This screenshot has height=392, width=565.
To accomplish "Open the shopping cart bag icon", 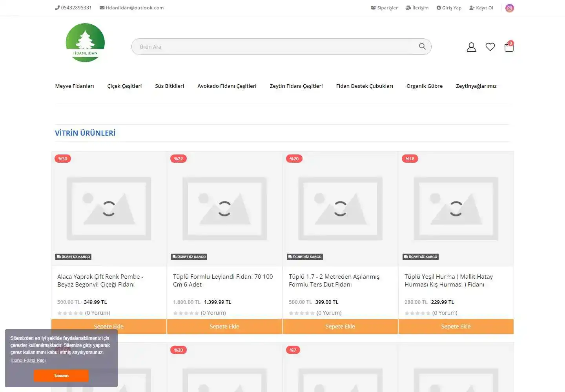I will [509, 47].
